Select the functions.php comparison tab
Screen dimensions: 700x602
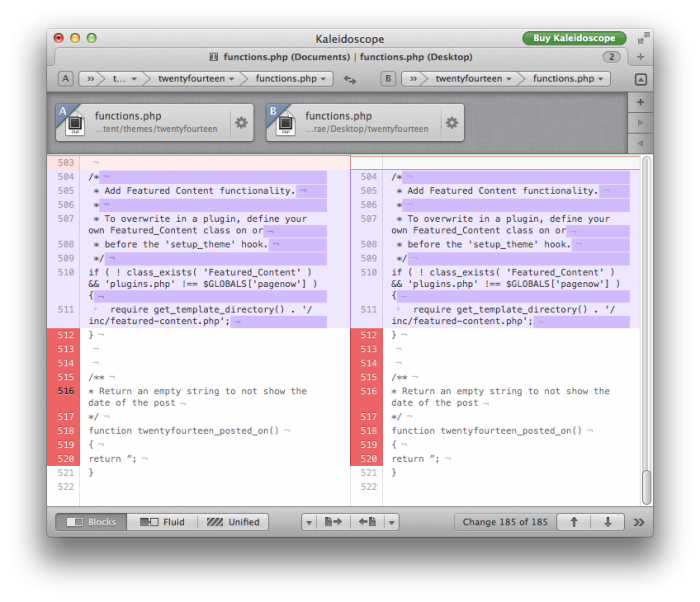341,57
